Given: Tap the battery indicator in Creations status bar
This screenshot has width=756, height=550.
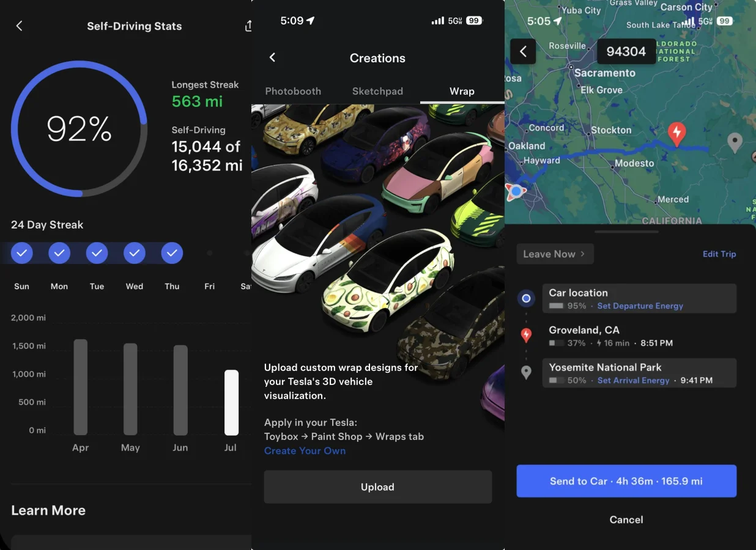Looking at the screenshot, I should coord(475,21).
